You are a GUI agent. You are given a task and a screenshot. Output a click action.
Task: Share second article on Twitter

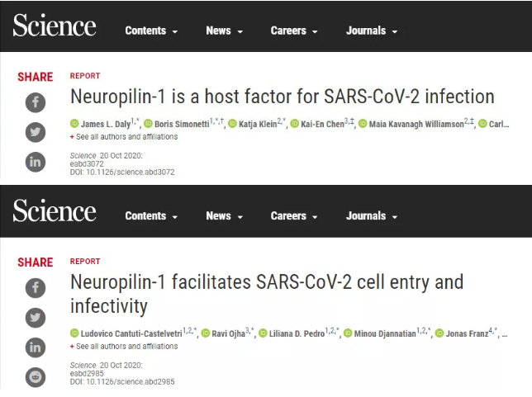click(36, 318)
